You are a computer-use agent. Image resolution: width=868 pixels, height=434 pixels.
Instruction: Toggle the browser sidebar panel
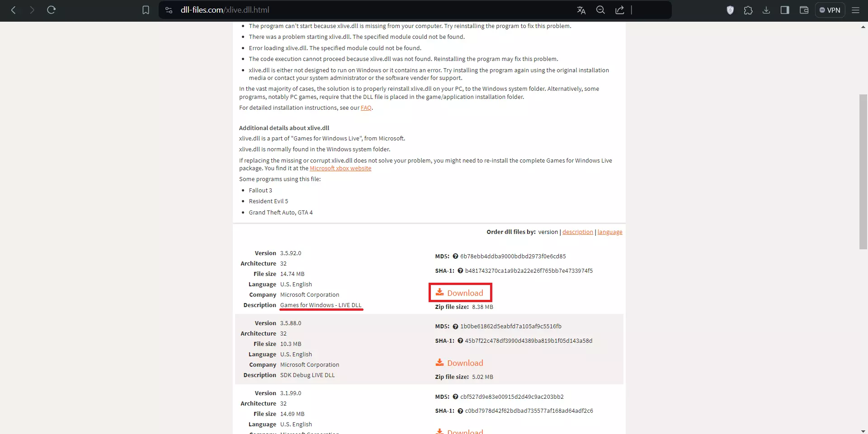(785, 10)
